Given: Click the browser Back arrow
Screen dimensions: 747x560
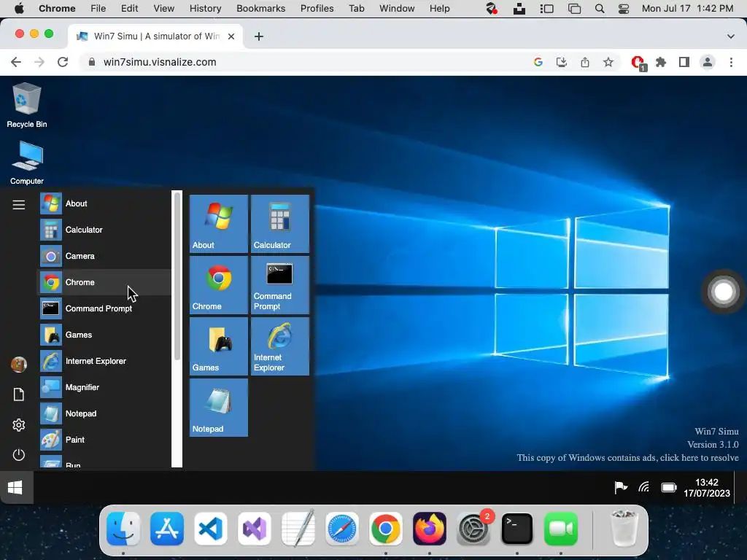Looking at the screenshot, I should (16, 62).
